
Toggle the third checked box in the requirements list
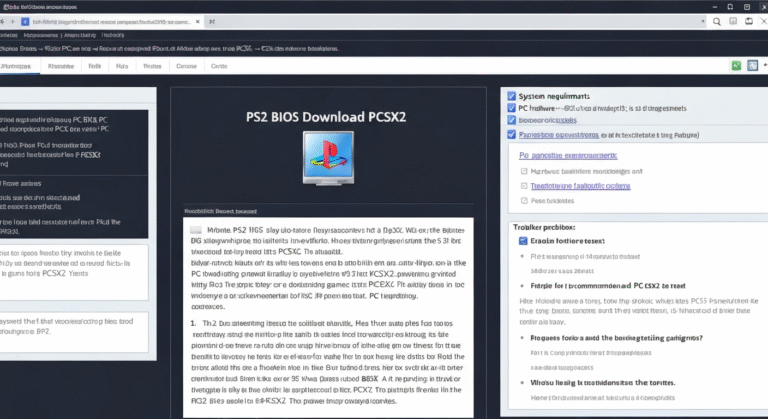pos(511,120)
